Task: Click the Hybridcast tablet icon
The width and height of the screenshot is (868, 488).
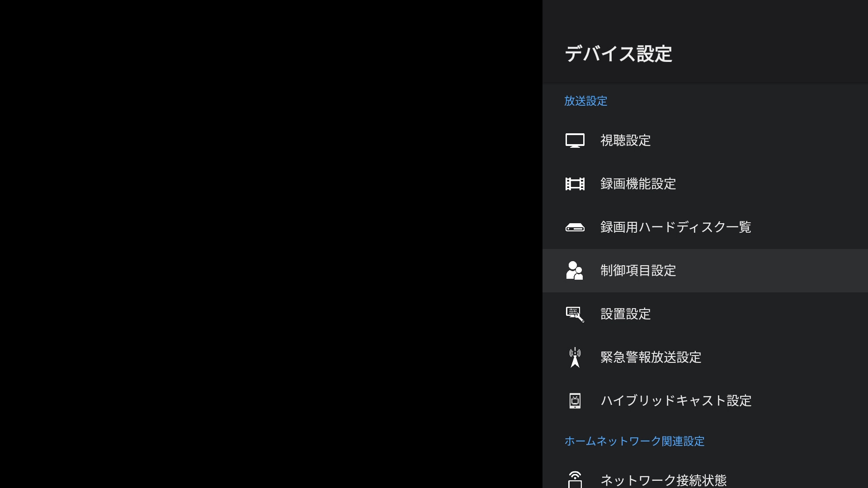Action: tap(575, 401)
